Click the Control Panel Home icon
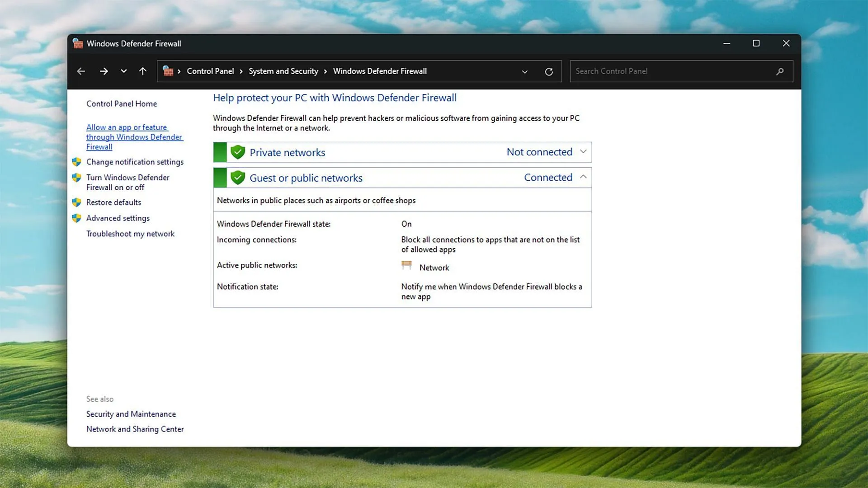 [121, 103]
